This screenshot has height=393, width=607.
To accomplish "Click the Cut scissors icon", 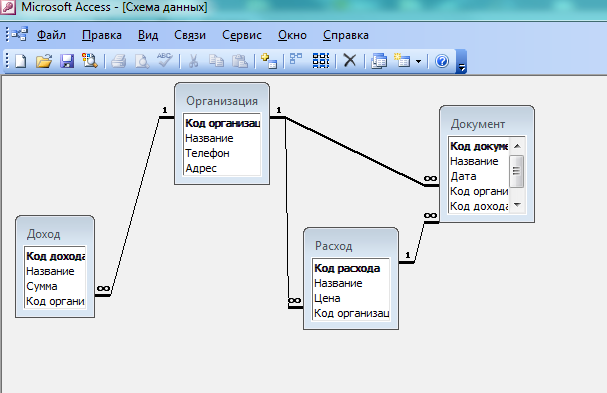I will [193, 61].
